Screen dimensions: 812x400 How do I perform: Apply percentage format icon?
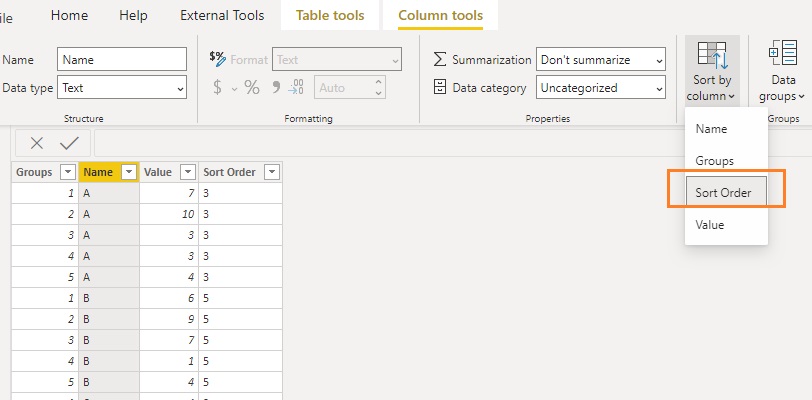click(x=252, y=88)
